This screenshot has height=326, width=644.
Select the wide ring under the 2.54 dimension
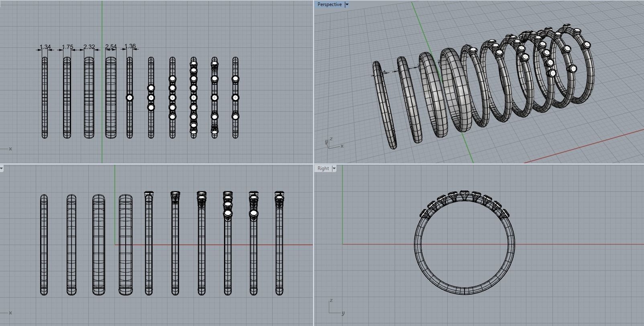(x=111, y=98)
